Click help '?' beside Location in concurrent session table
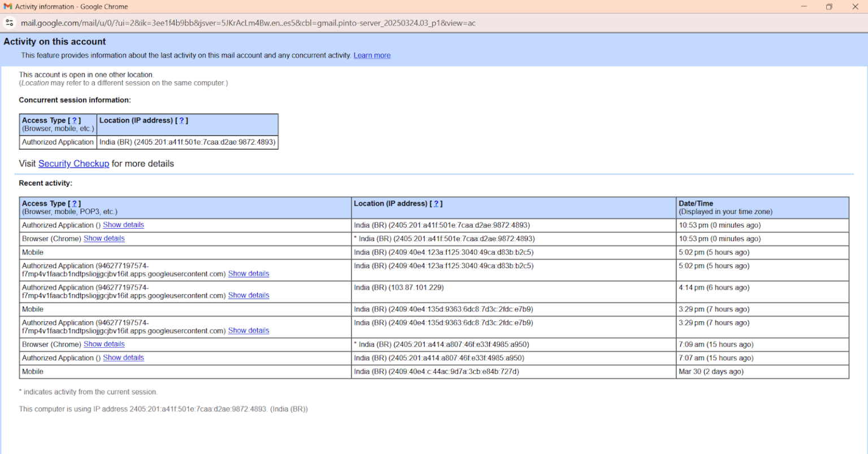Screen dimensions: 868x454 [181, 120]
